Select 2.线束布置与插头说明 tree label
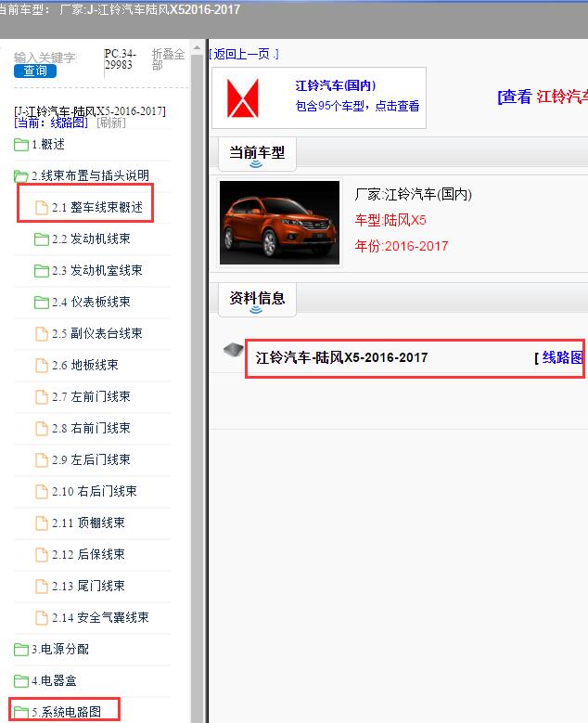 [90, 175]
